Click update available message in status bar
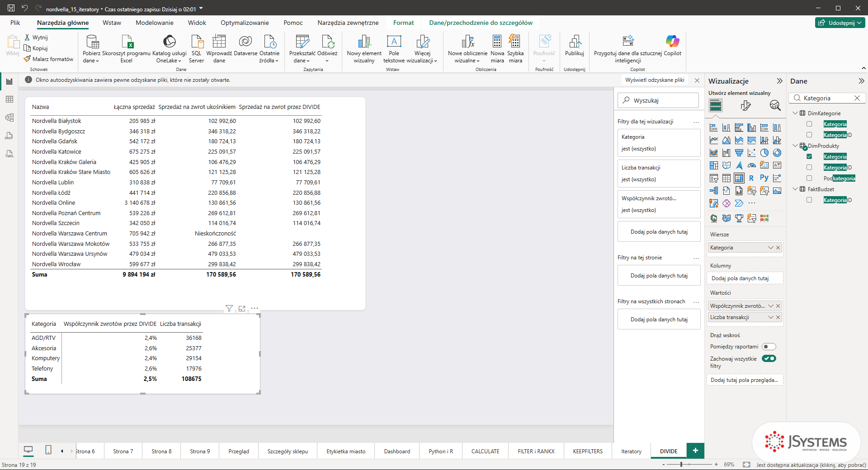This screenshot has height=470, width=868. (x=811, y=465)
